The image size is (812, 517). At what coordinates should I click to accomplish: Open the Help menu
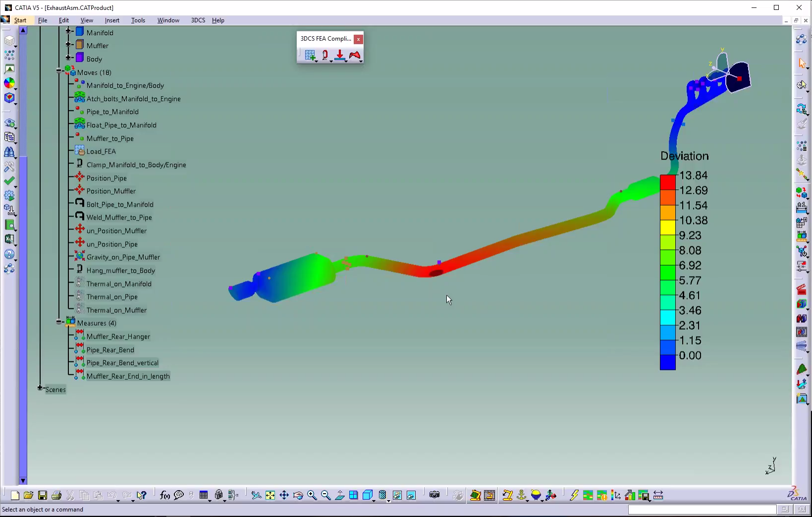click(x=218, y=20)
